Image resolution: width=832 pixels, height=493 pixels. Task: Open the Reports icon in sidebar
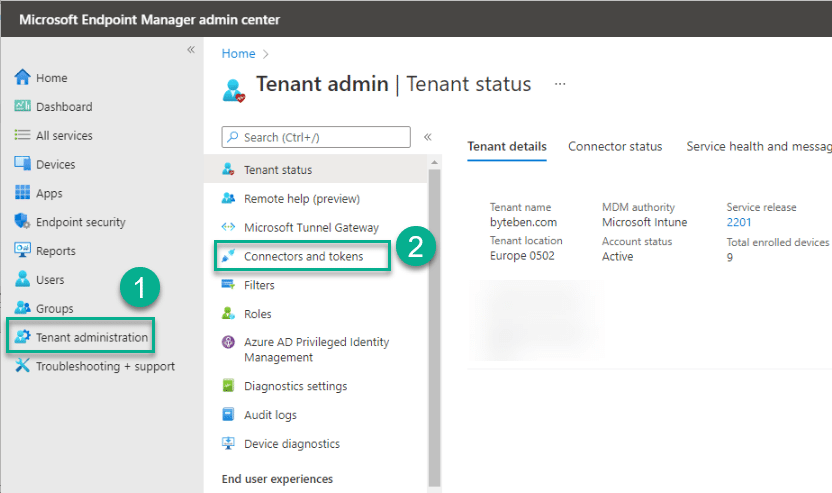point(23,251)
